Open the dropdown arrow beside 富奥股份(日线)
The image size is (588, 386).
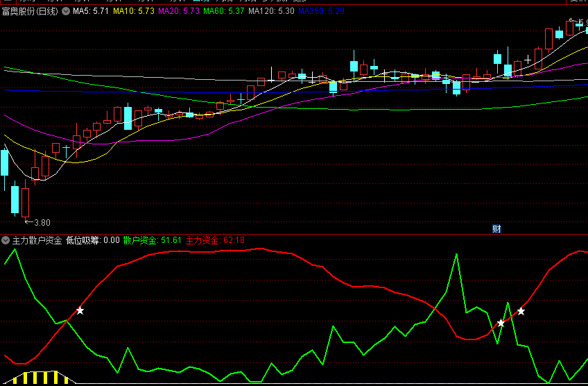66,11
